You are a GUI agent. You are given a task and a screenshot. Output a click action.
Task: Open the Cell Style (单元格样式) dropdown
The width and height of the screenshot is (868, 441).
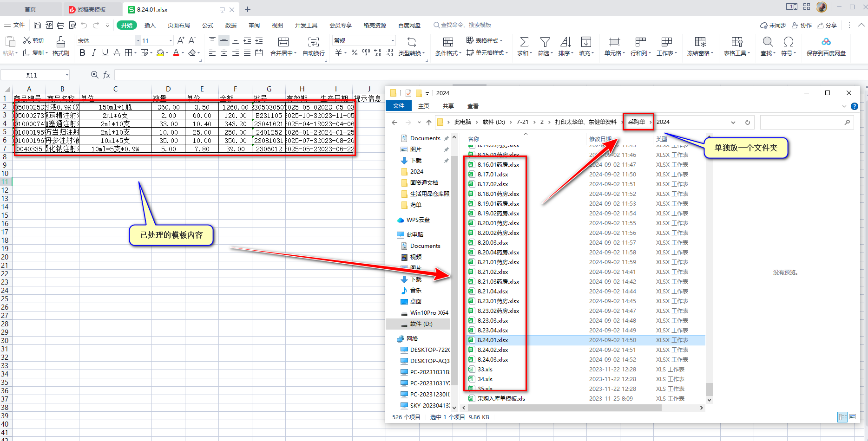[487, 53]
